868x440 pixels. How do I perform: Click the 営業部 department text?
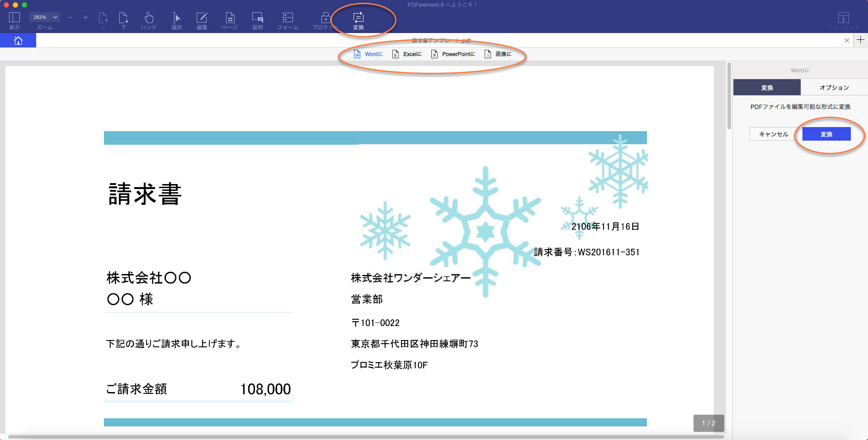367,299
